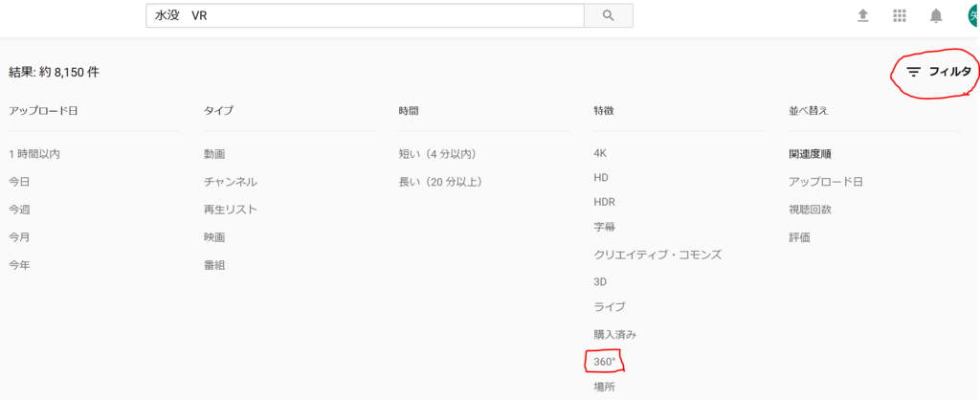The image size is (980, 400).
Task: Click the 並べ替え column heading
Action: coord(808,111)
